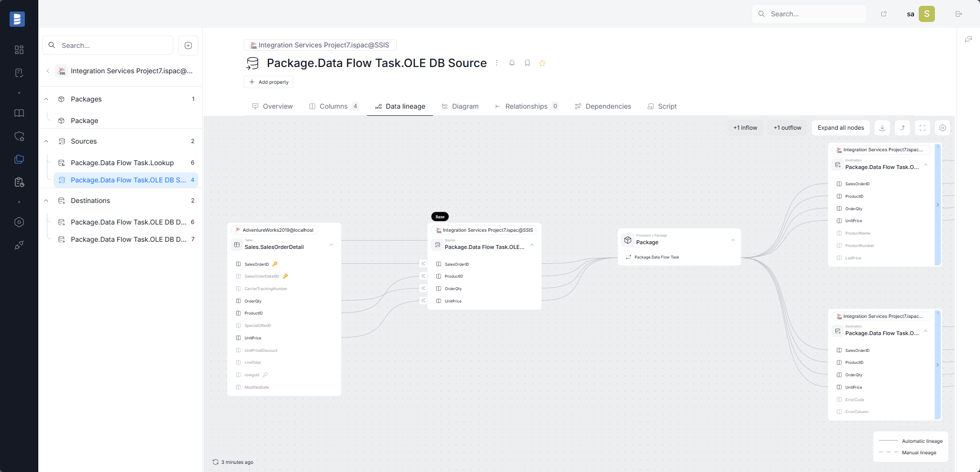The image size is (980, 472).
Task: Enter fullscreen mode for the lineage canvas
Action: click(922, 128)
